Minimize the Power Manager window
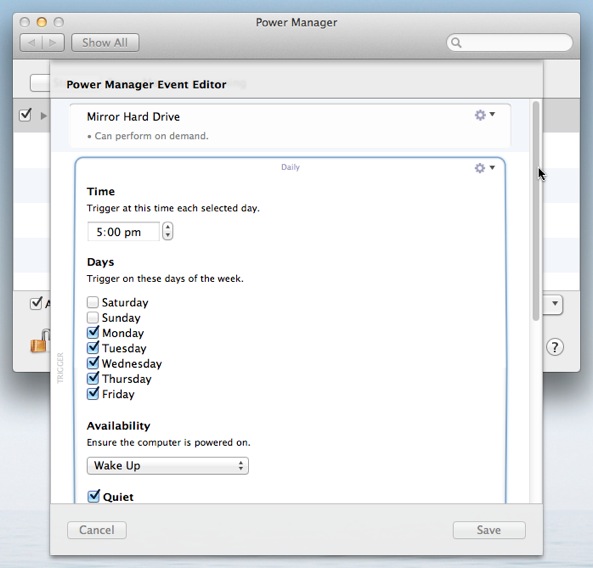The width and height of the screenshot is (593, 568). [x=42, y=22]
